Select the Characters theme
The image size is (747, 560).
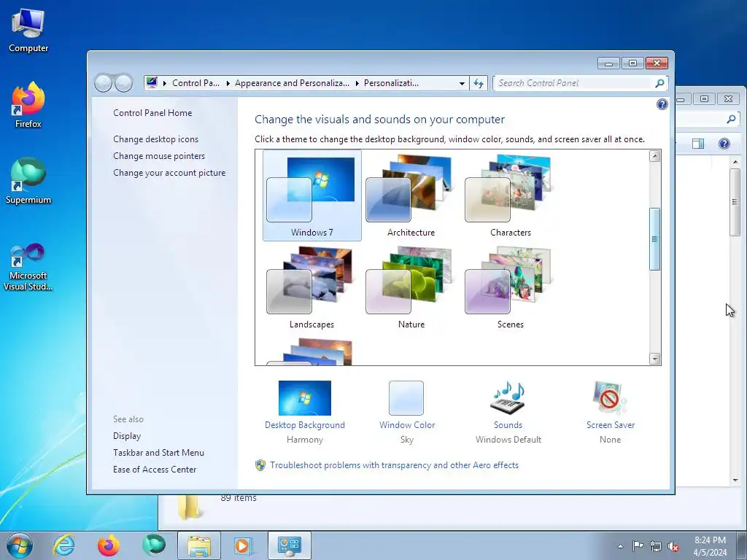pos(510,195)
